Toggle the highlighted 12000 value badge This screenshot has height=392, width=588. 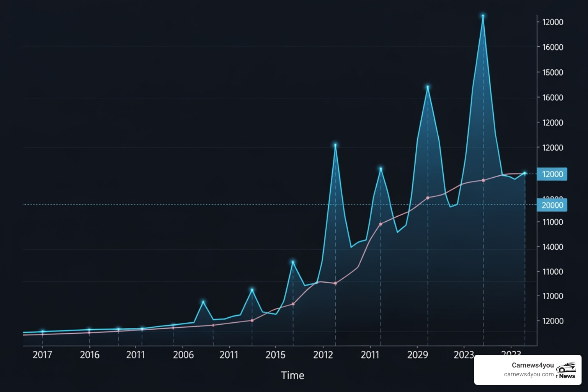[551, 174]
